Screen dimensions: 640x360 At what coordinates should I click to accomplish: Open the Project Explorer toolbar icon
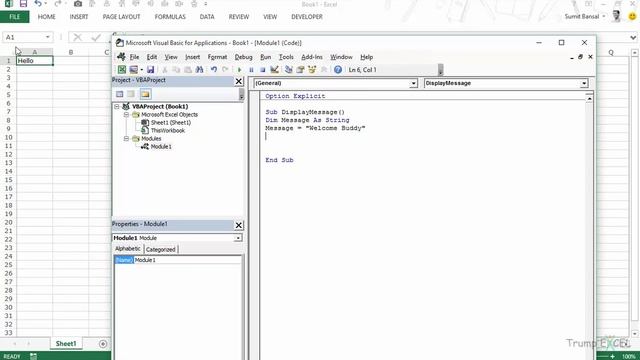(x=289, y=70)
